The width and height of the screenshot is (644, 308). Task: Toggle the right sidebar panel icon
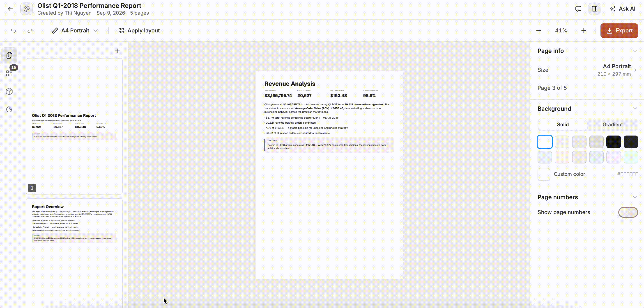click(x=594, y=9)
